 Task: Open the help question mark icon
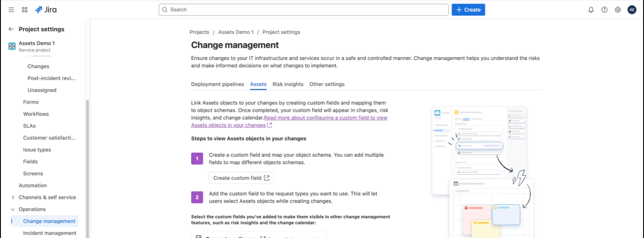tap(604, 9)
